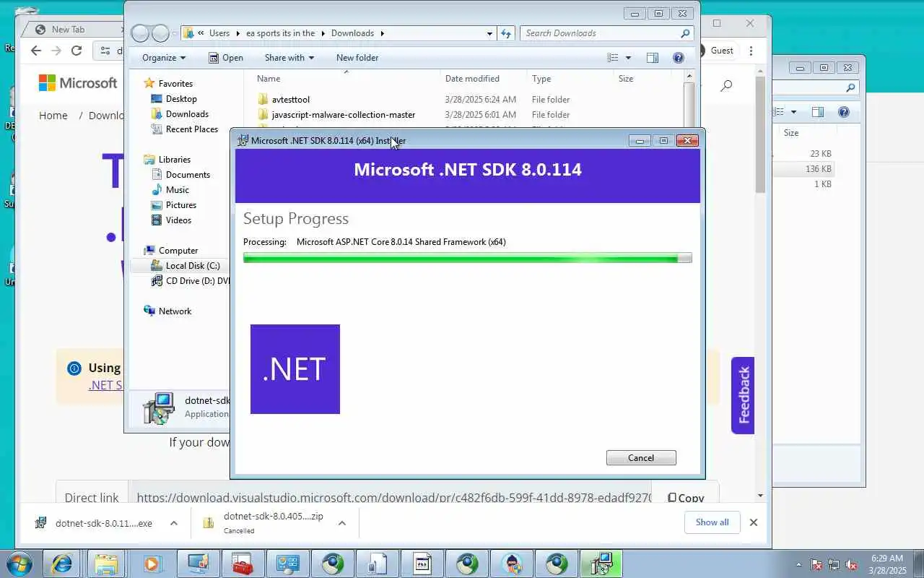Open the Windows Start menu
This screenshot has width=924, height=578.
coord(19,564)
